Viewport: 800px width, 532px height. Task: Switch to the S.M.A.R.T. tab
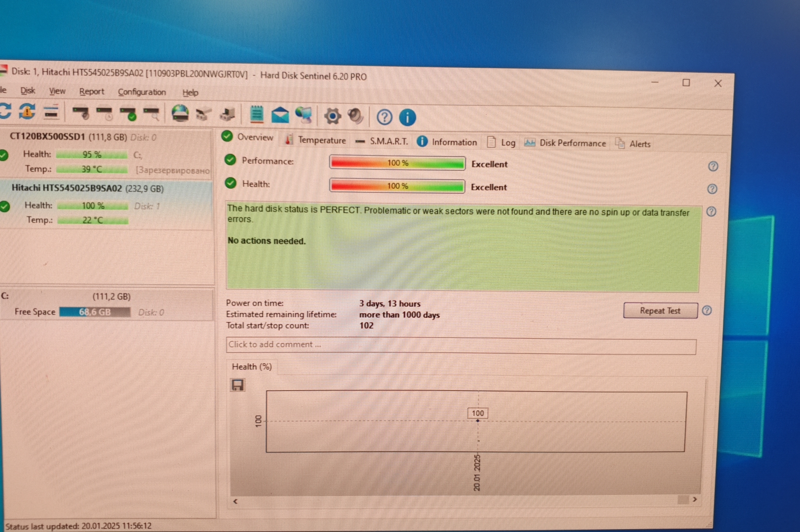tap(382, 141)
